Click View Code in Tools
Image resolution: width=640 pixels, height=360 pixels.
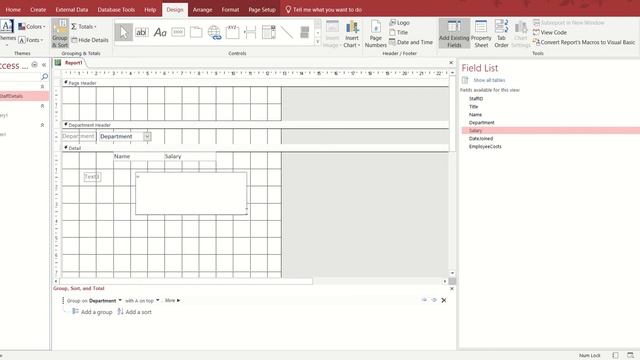click(549, 32)
